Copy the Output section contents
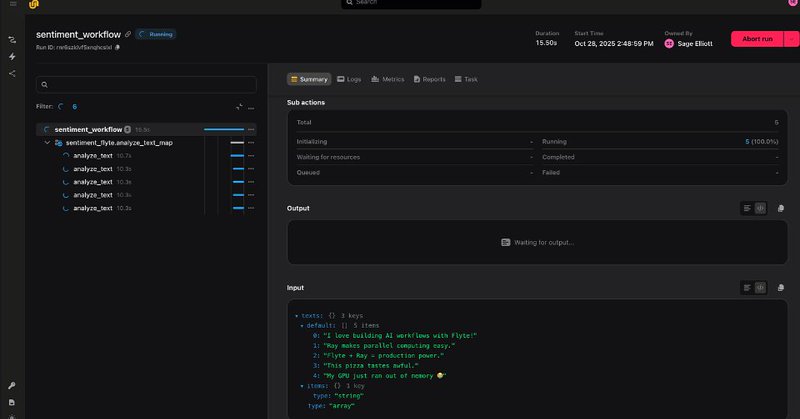Screen dimensions: 800x419 781,208
